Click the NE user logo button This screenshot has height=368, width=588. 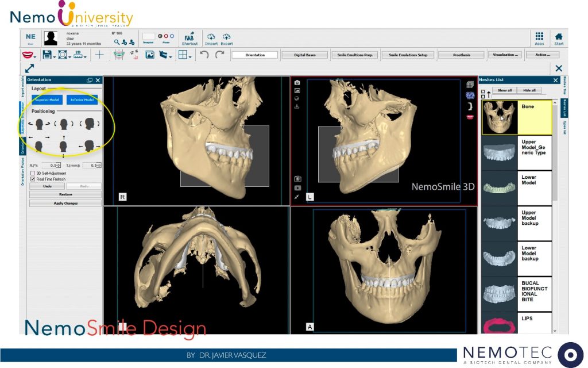tap(30, 39)
